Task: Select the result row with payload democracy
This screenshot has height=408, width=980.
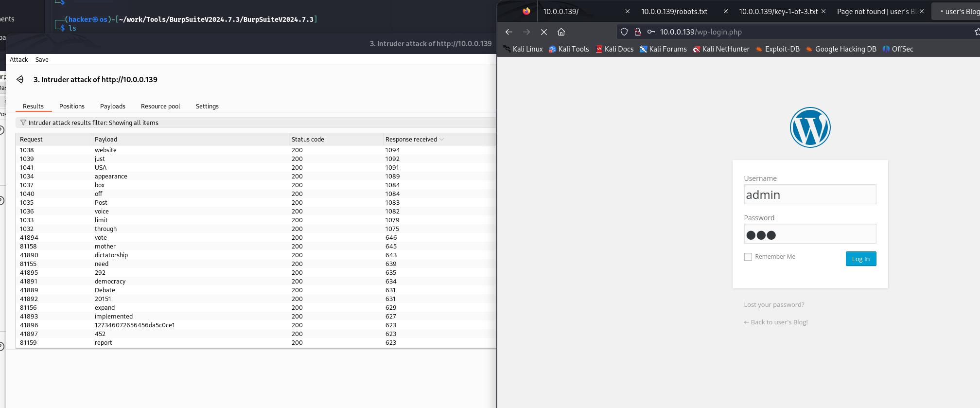Action: (110, 282)
